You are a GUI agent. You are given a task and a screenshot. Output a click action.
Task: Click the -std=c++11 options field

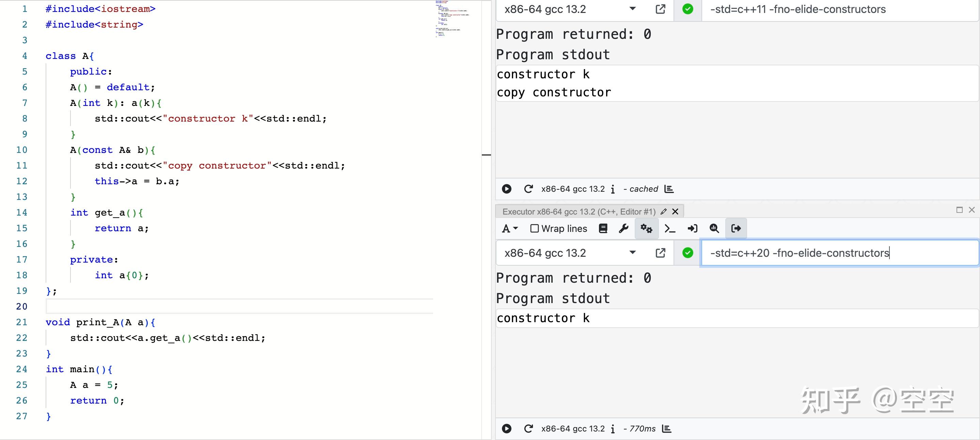click(x=837, y=9)
